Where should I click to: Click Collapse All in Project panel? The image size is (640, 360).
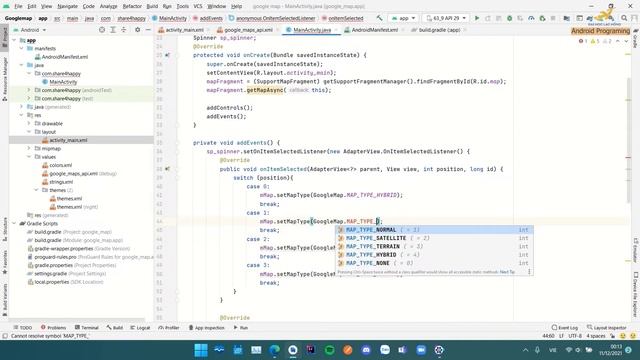point(124,30)
